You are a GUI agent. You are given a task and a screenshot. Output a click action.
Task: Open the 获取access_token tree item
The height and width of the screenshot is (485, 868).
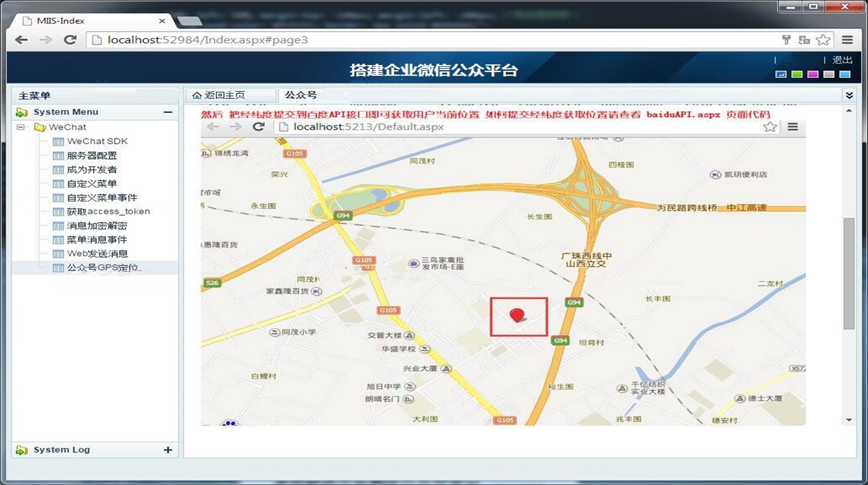108,211
